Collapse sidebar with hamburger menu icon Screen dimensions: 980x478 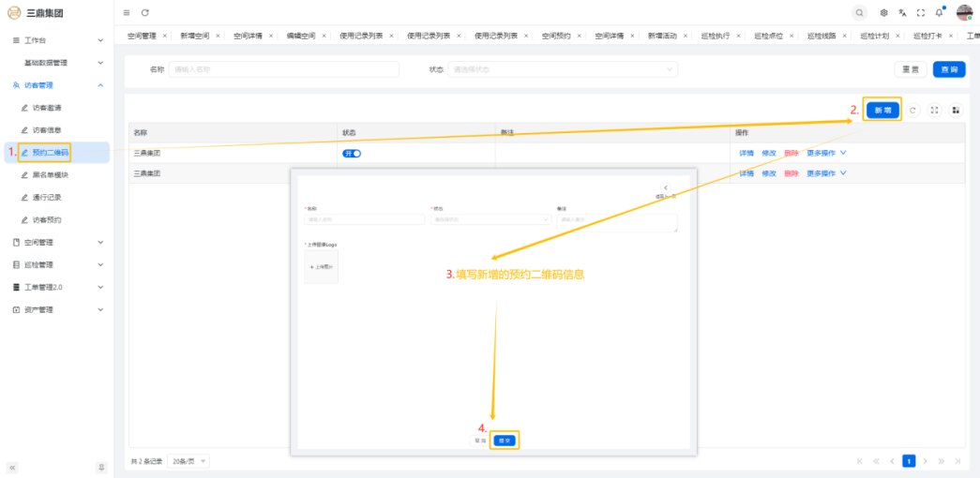point(127,12)
